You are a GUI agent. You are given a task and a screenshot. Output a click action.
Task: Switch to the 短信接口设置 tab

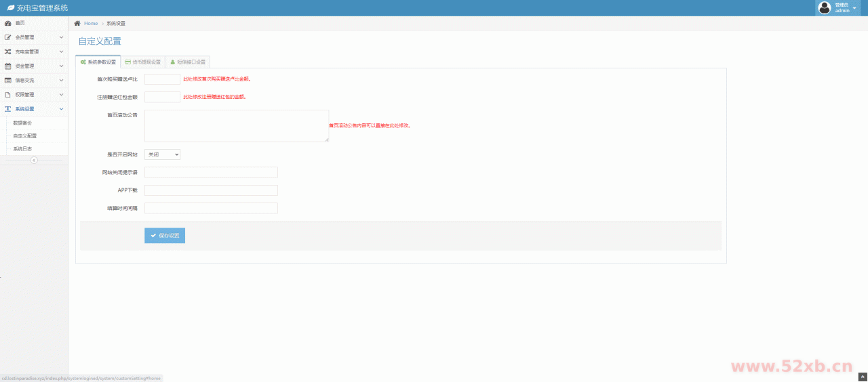[x=188, y=62]
